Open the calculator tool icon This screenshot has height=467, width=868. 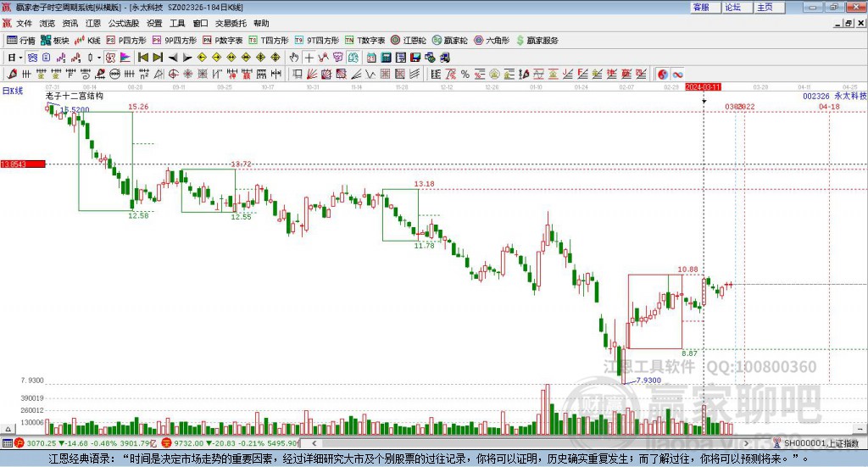click(386, 58)
